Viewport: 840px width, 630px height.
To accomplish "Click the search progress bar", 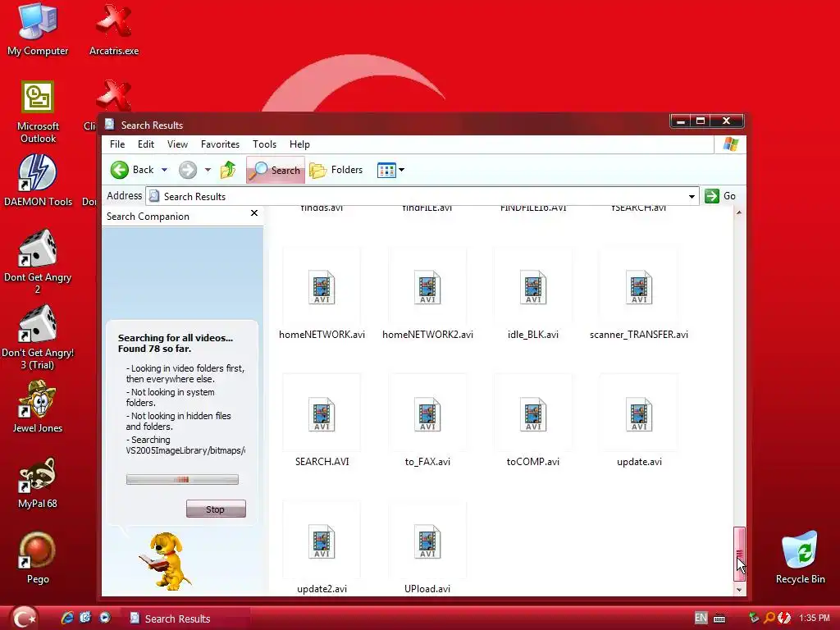I will click(x=182, y=479).
